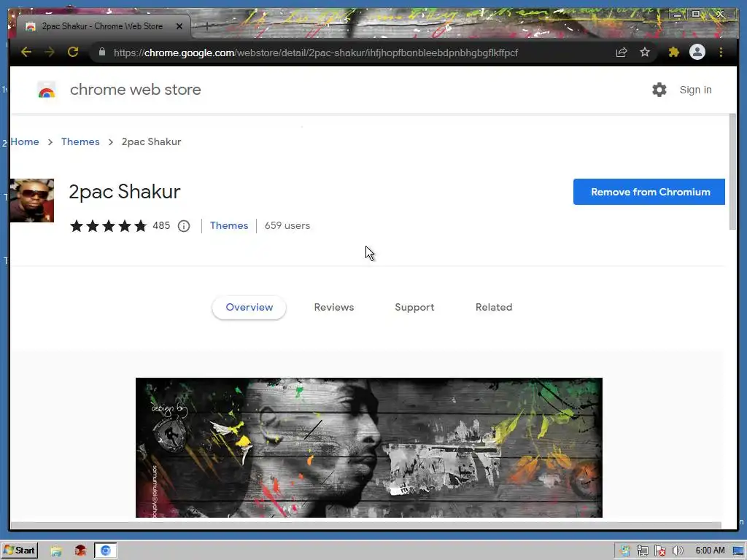Open the Windows Start button

20,551
